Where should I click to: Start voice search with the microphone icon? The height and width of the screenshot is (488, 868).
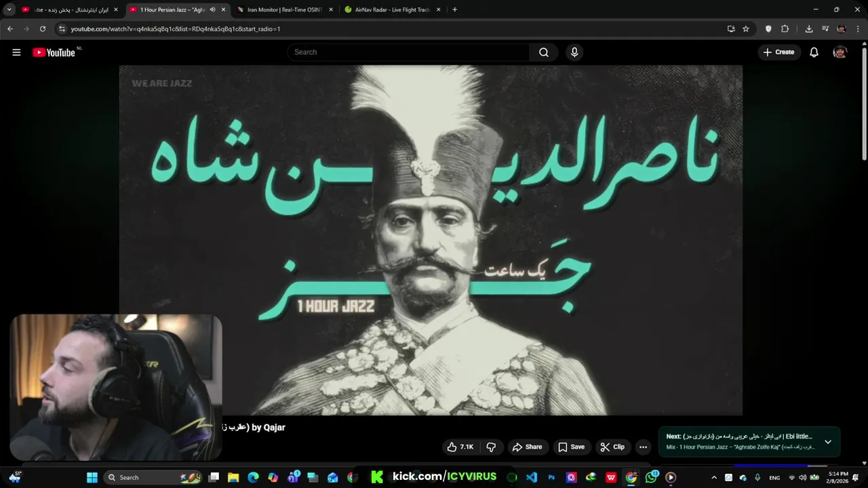point(574,52)
